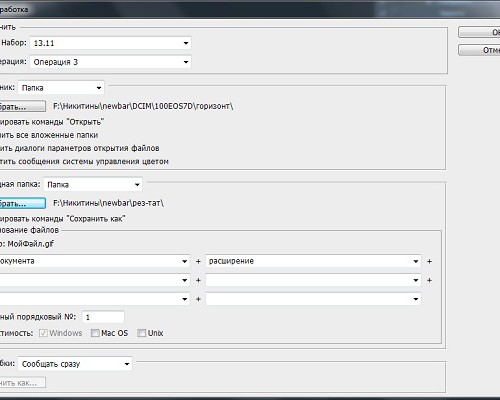500x400 pixels.
Task: Open the расширение file naming dropdown
Action: pyautogui.click(x=313, y=261)
